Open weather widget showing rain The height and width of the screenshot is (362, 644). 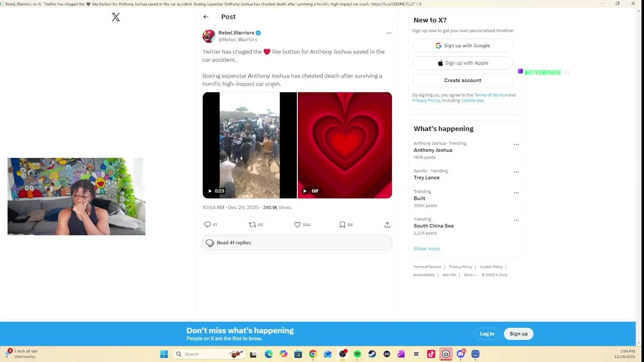(x=21, y=354)
